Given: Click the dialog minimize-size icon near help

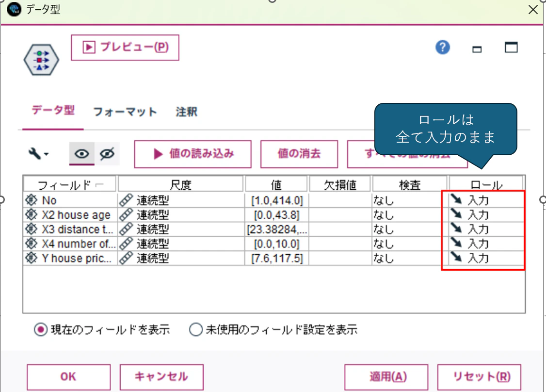Looking at the screenshot, I should click(477, 49).
